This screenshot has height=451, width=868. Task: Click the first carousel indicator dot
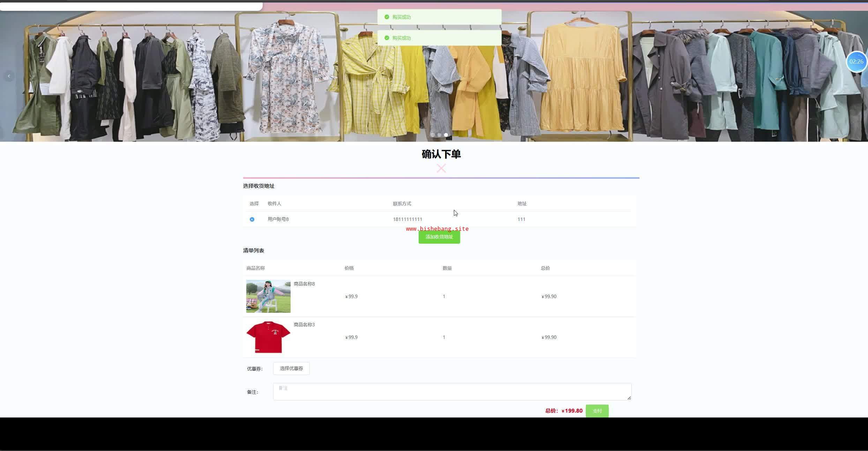click(433, 135)
